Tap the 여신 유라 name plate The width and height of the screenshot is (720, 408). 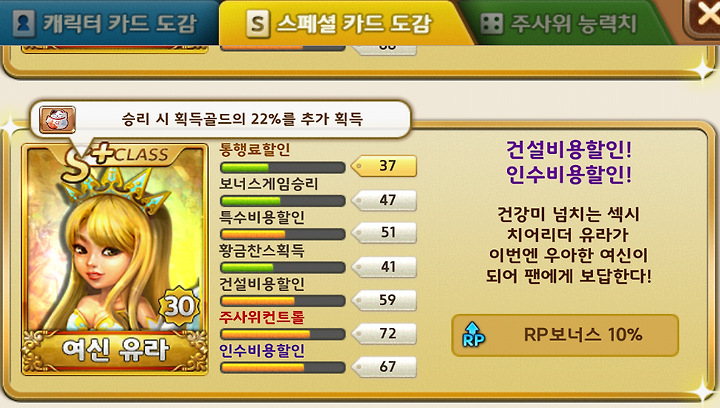115,351
